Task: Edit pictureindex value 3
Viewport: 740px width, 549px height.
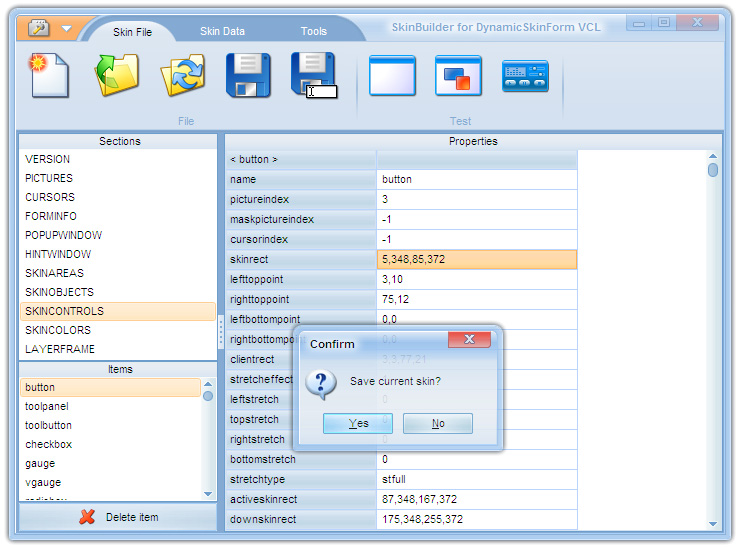Action: [477, 199]
